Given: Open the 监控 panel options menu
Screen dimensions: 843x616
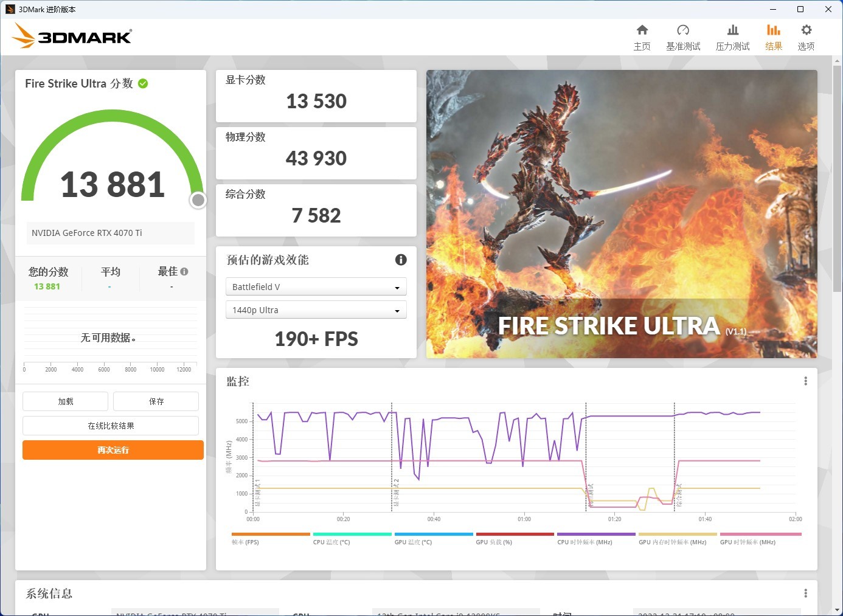Looking at the screenshot, I should pos(805,381).
